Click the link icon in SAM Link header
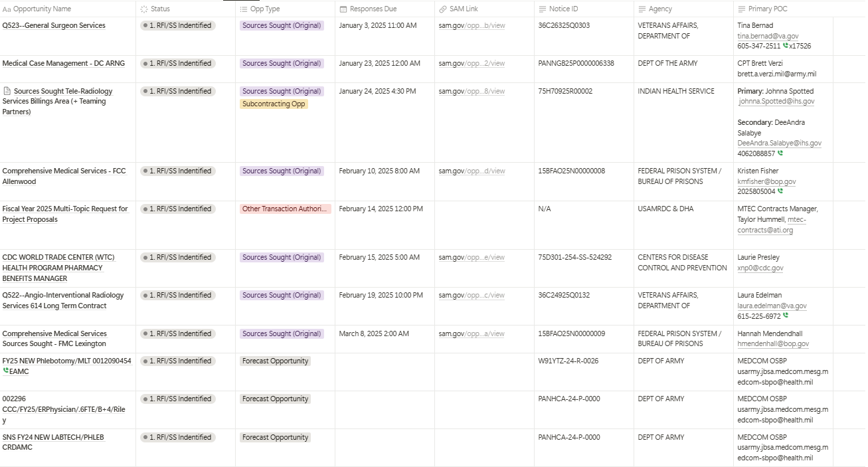868x467 pixels. (443, 9)
